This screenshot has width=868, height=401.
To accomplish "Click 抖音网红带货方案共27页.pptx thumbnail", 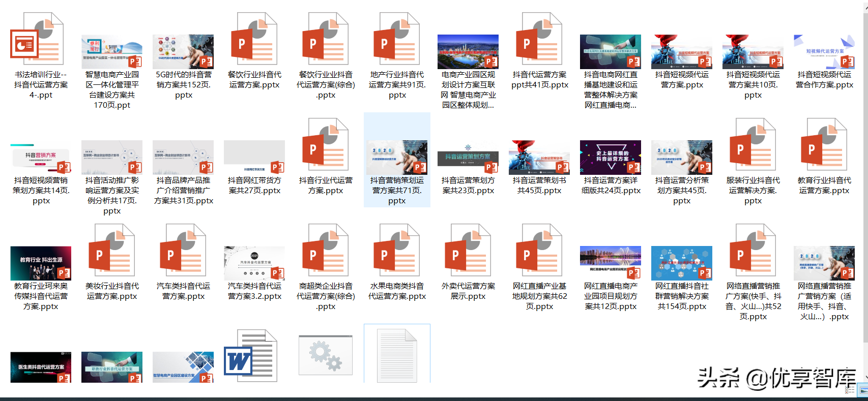I will [254, 158].
